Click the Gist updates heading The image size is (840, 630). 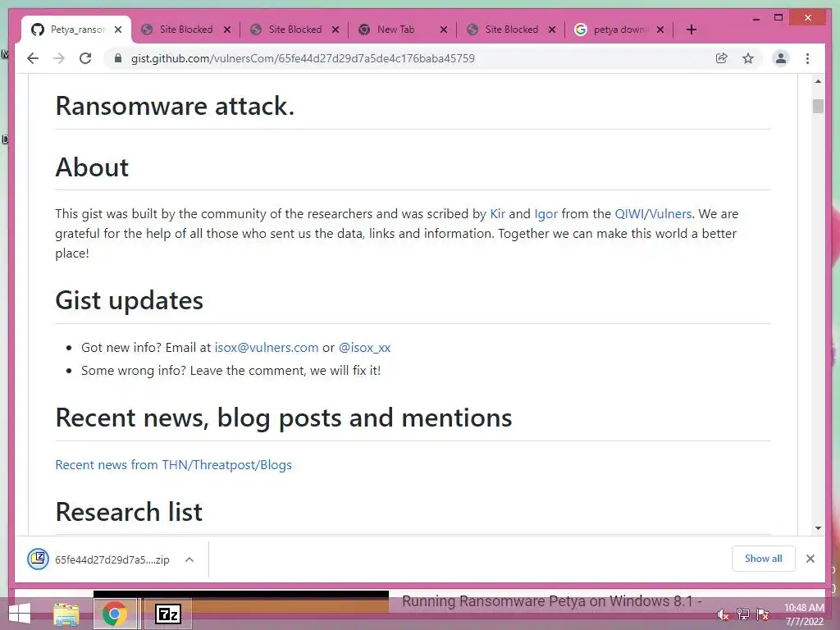[129, 300]
